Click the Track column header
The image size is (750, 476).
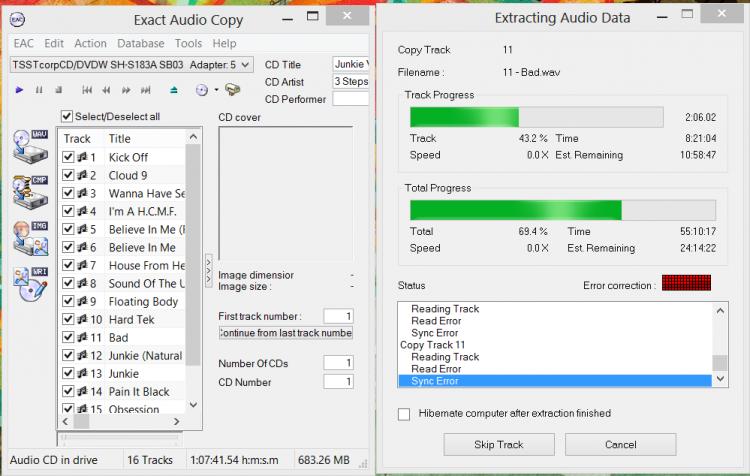tap(82, 139)
